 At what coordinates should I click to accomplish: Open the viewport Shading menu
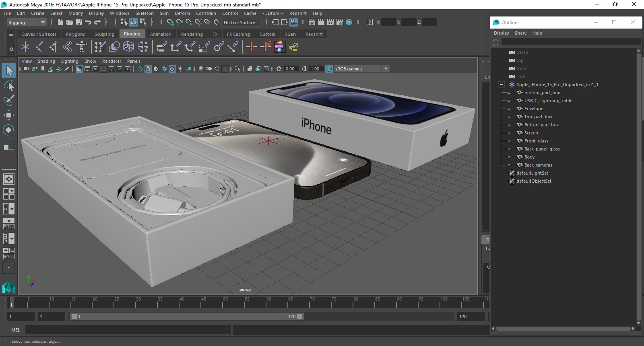pos(46,61)
